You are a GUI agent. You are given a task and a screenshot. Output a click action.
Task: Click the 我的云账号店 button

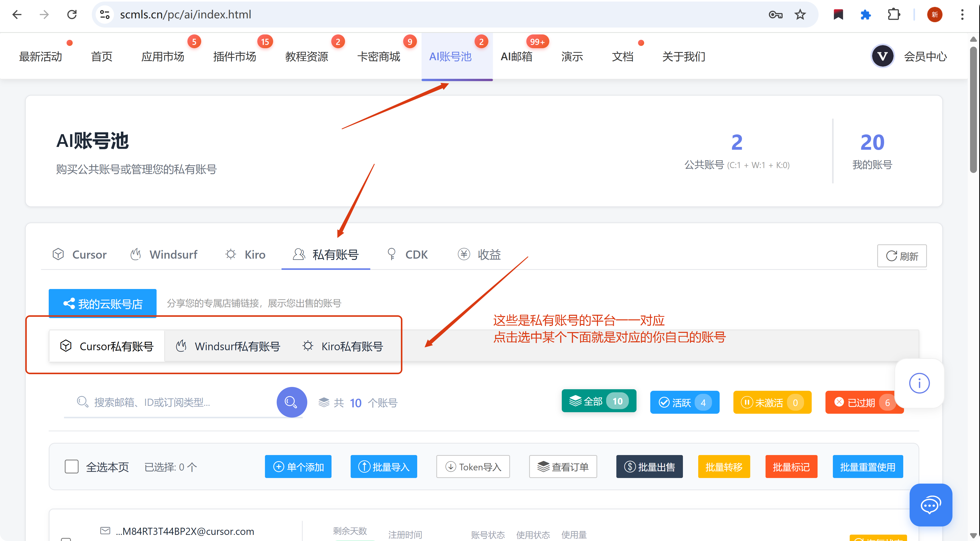click(x=102, y=303)
